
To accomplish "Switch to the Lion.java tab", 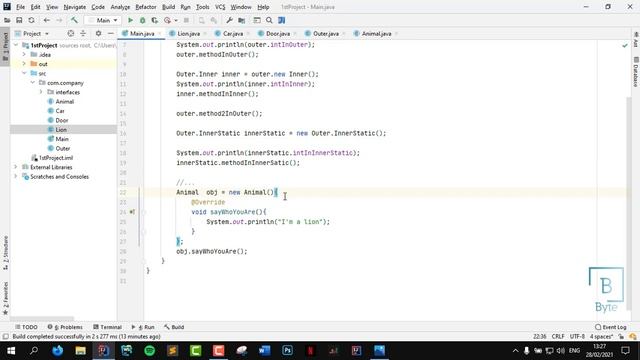I will (188, 33).
